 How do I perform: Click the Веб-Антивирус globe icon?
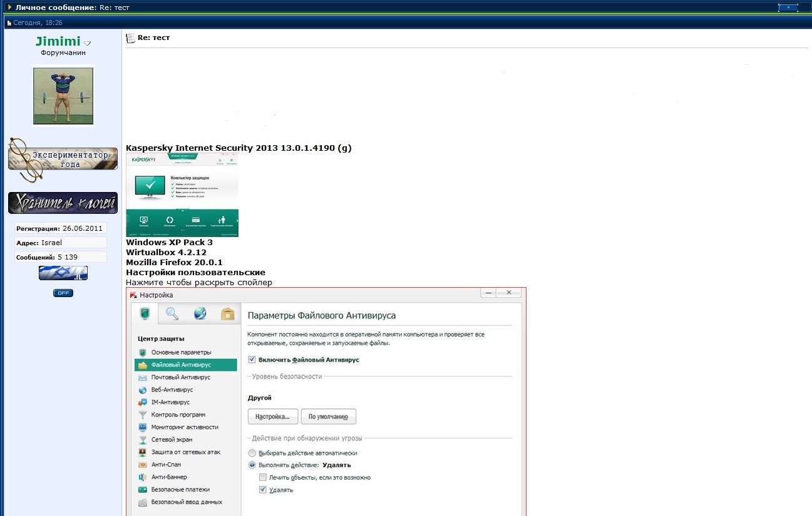(142, 390)
